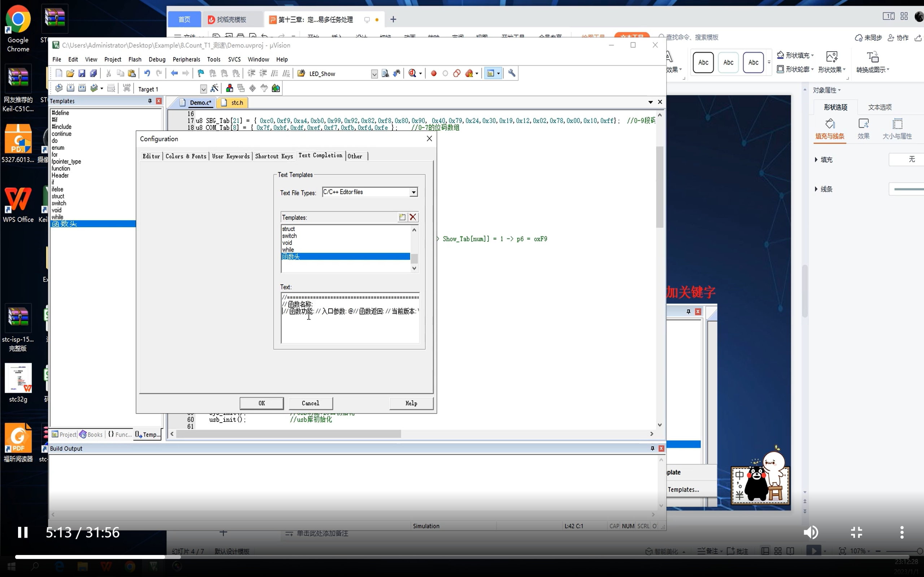Image resolution: width=924 pixels, height=577 pixels.
Task: Launch Google Chrome from the desktop
Action: [x=18, y=29]
